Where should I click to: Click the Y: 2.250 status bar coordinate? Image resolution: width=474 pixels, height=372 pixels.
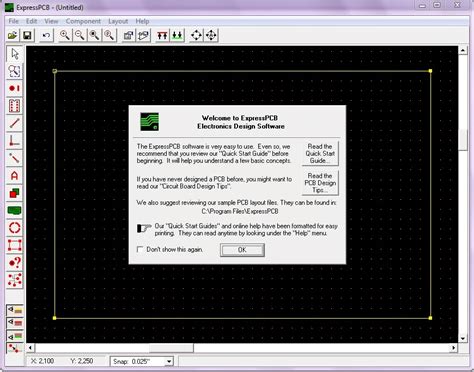(x=82, y=361)
